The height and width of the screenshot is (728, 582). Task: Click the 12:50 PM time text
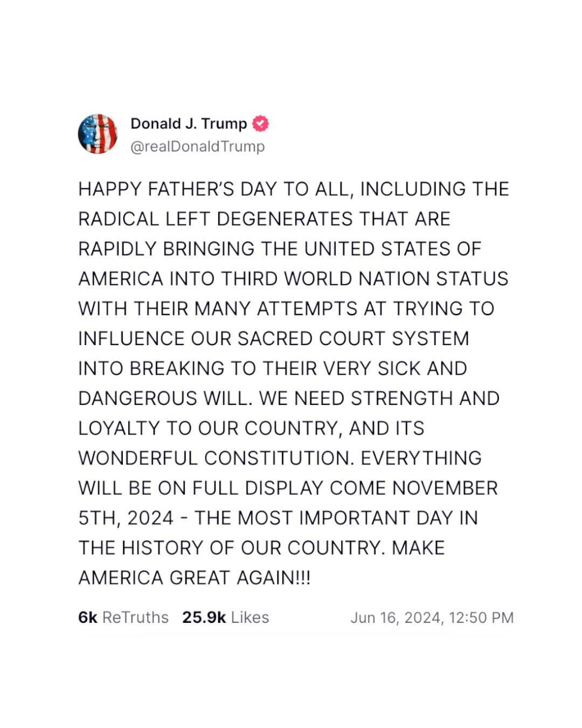481,617
